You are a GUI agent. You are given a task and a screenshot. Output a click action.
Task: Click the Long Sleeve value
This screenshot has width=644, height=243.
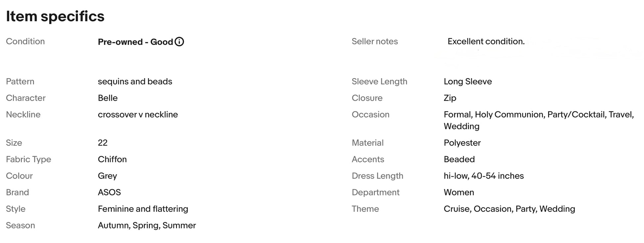click(468, 81)
